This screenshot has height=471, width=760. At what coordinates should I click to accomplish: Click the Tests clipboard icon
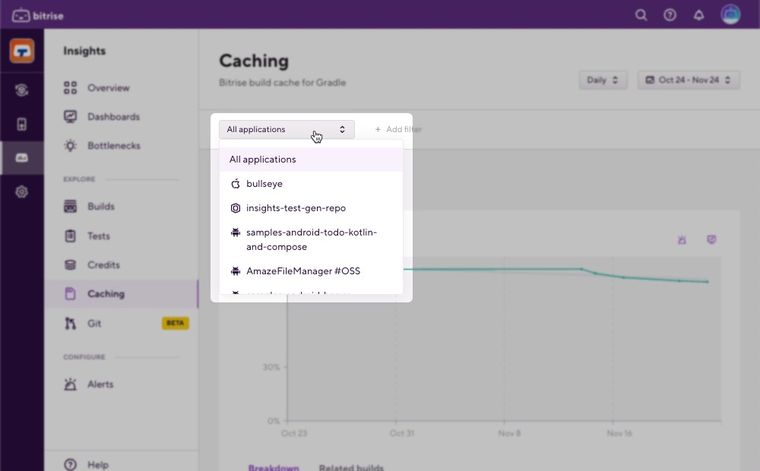pyautogui.click(x=70, y=236)
